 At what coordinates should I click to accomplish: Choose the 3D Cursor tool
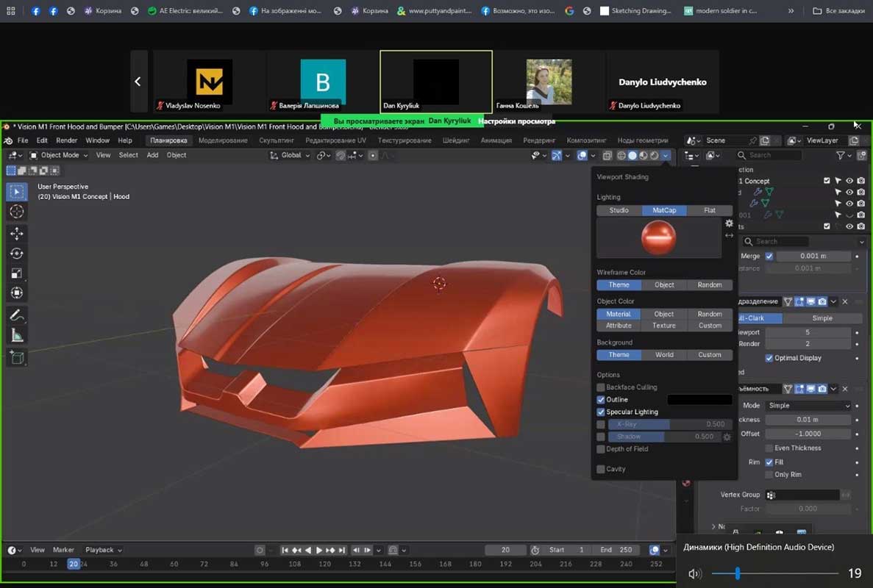coord(16,212)
